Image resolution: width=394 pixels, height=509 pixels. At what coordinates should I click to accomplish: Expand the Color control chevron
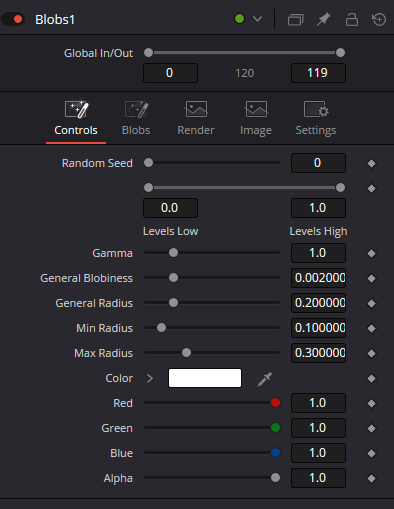pos(150,378)
